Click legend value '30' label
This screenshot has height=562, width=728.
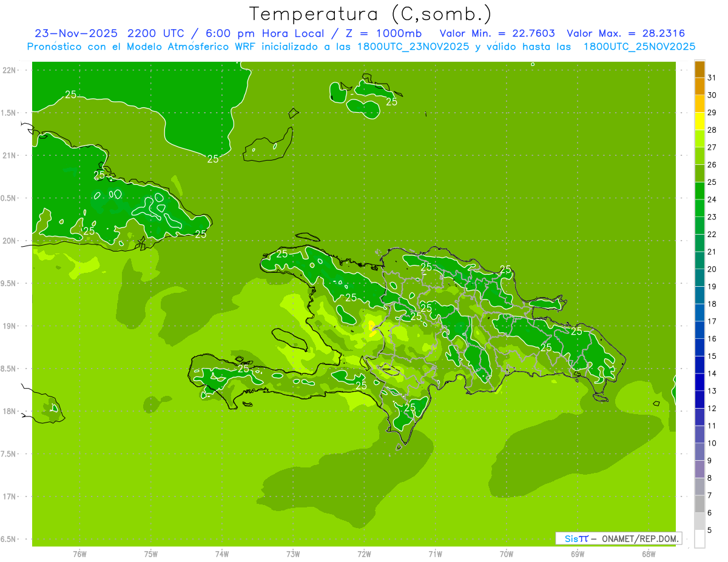(712, 95)
